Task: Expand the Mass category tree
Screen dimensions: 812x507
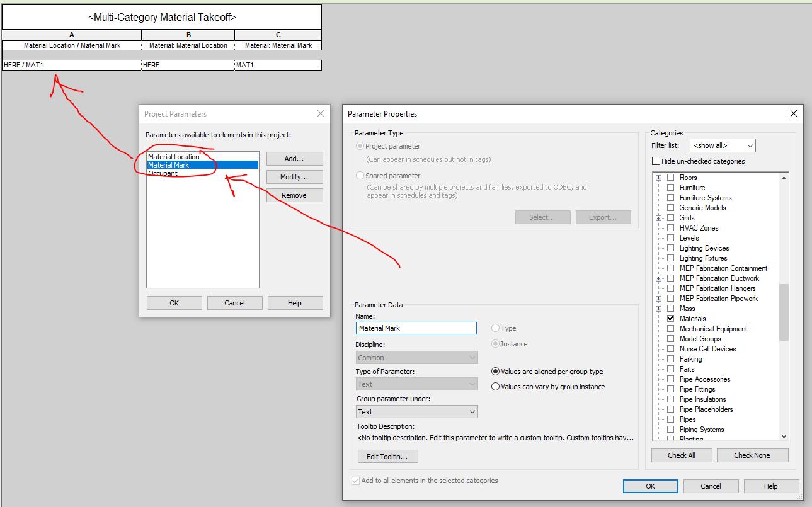Action: 659,309
